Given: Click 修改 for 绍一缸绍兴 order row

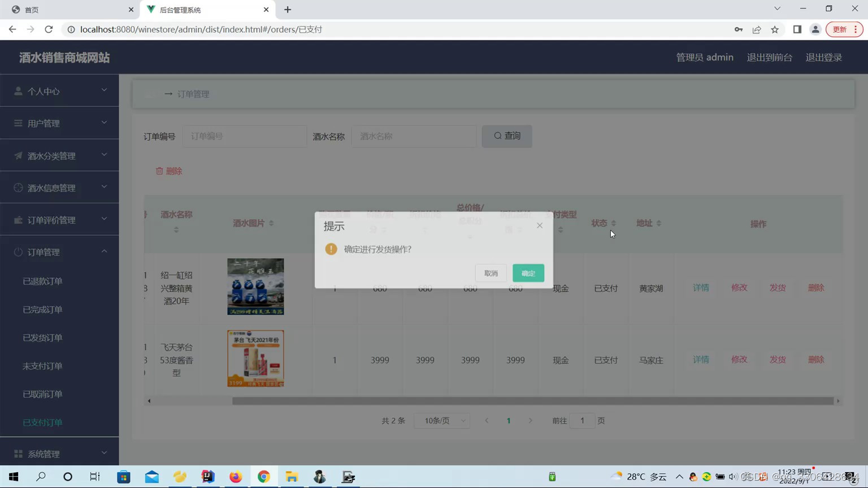Looking at the screenshot, I should click(739, 287).
